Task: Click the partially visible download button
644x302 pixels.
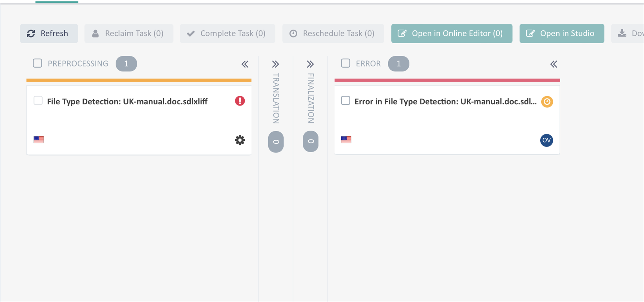Action: [x=628, y=34]
